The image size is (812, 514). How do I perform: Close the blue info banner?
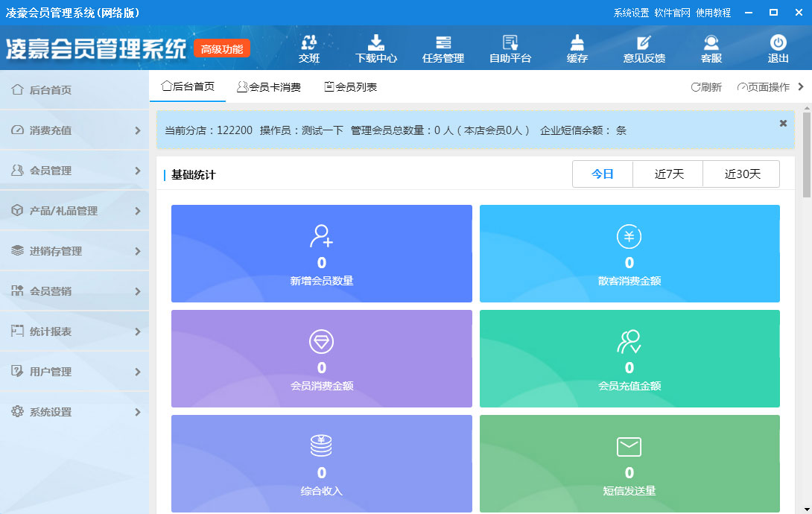click(x=783, y=123)
